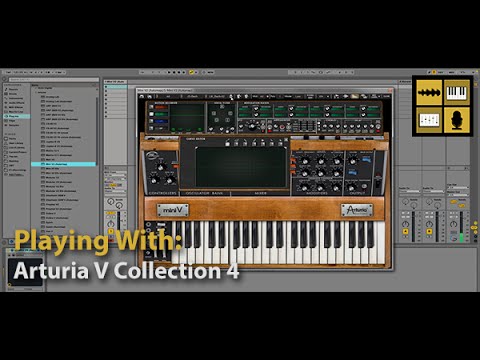
Task: Select Audio Effects category in browser
Action: click(16, 103)
